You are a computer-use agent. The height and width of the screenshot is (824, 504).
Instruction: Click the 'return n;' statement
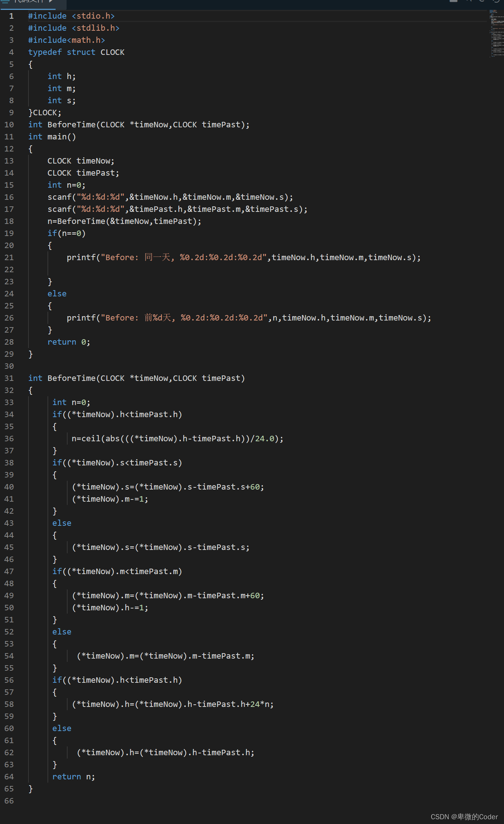click(74, 777)
